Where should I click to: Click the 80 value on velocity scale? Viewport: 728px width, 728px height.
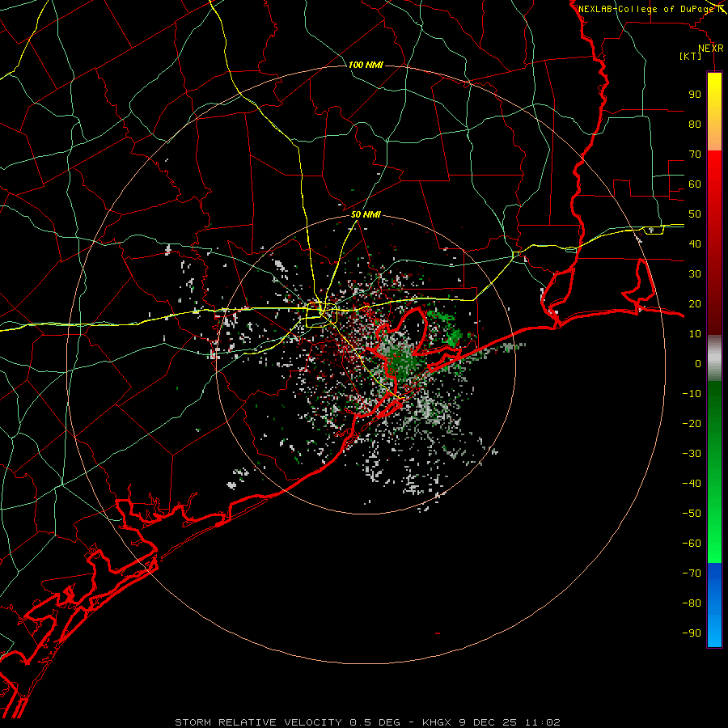coord(695,124)
